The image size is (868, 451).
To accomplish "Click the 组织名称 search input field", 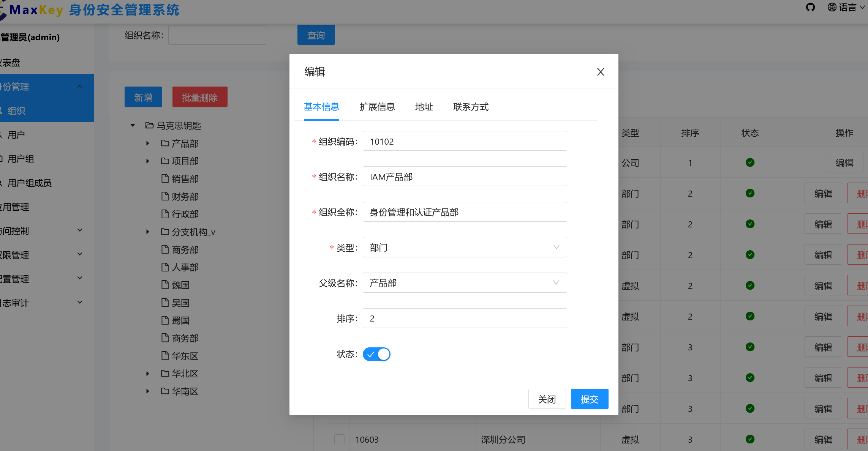I will coord(217,35).
